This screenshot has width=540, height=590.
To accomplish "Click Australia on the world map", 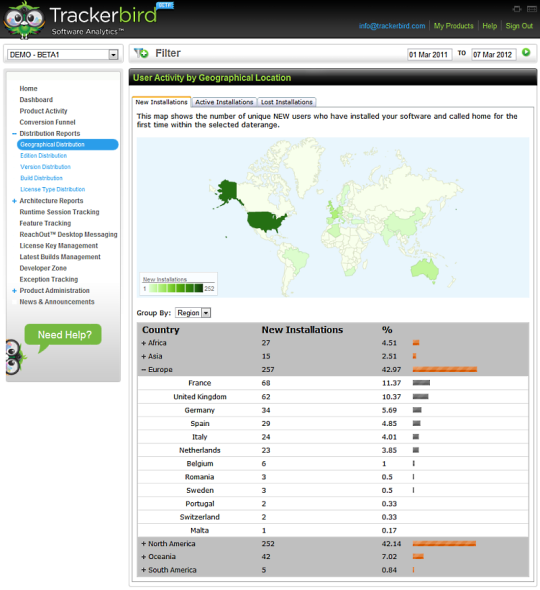I will tap(425, 269).
